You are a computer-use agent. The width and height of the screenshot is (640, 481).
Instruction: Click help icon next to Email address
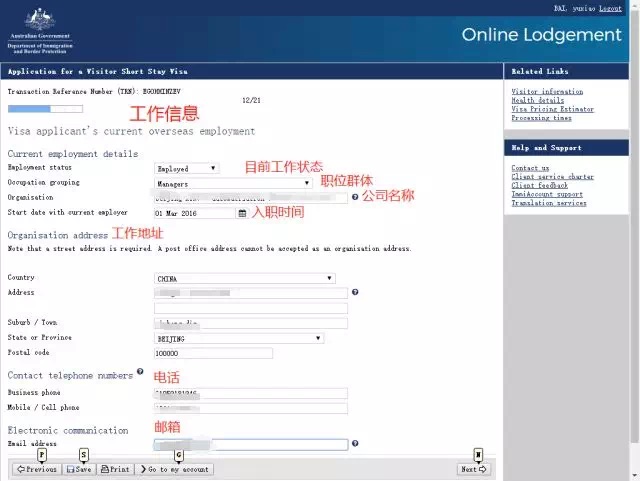[355, 443]
